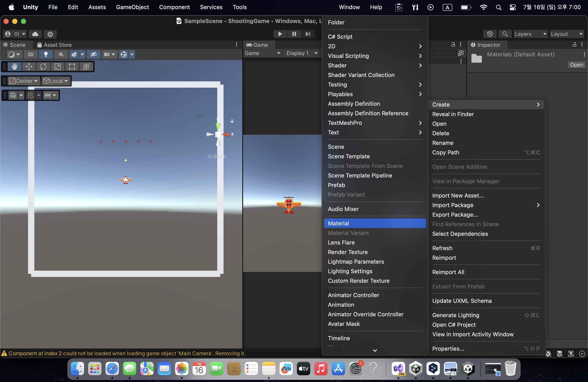Click the Step frame button
This screenshot has height=382, width=588.
click(307, 34)
